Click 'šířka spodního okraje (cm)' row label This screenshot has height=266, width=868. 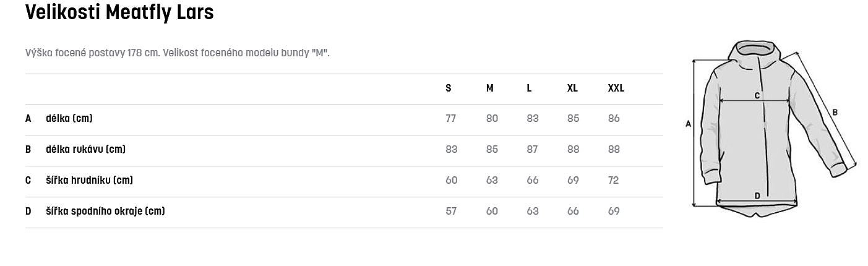click(x=105, y=211)
